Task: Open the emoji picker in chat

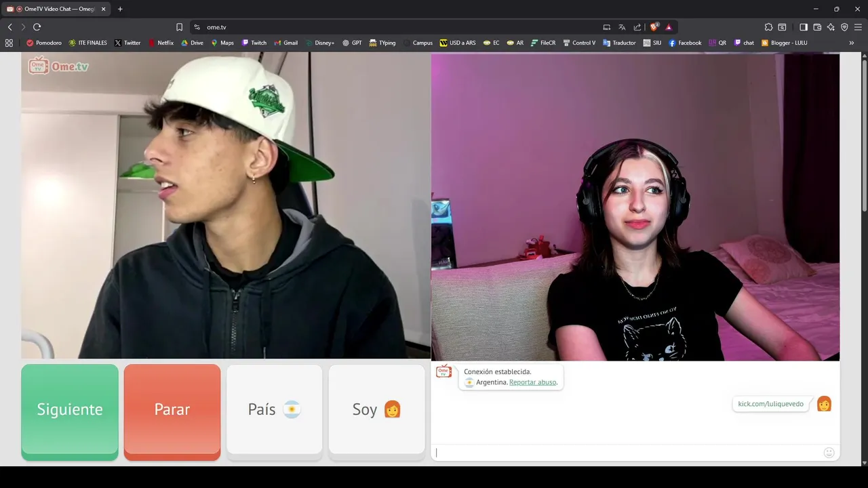Action: tap(829, 453)
